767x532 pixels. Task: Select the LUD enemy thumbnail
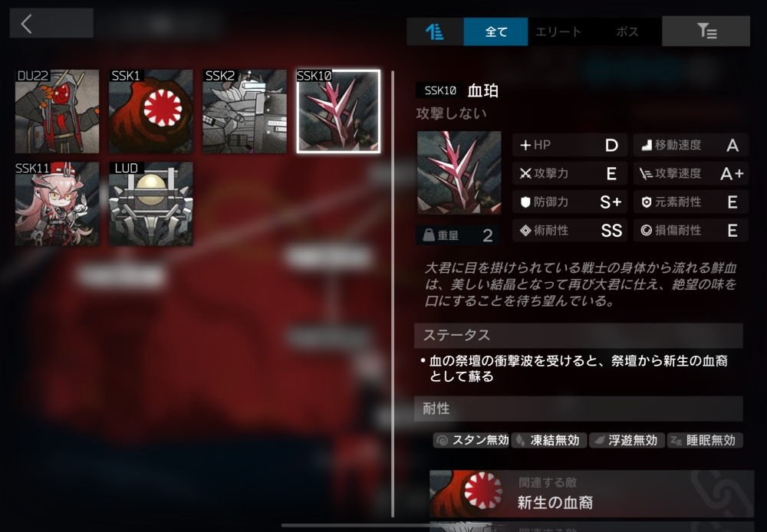(150, 204)
